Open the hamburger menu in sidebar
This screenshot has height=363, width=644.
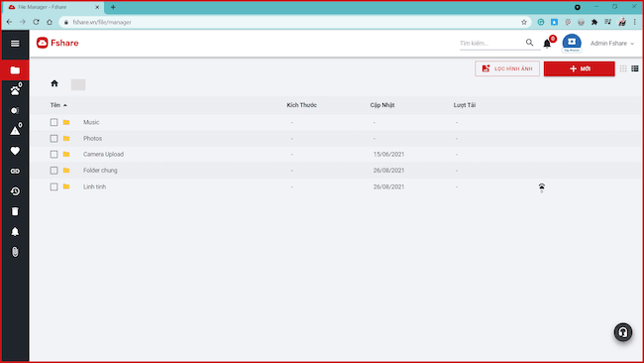click(15, 44)
